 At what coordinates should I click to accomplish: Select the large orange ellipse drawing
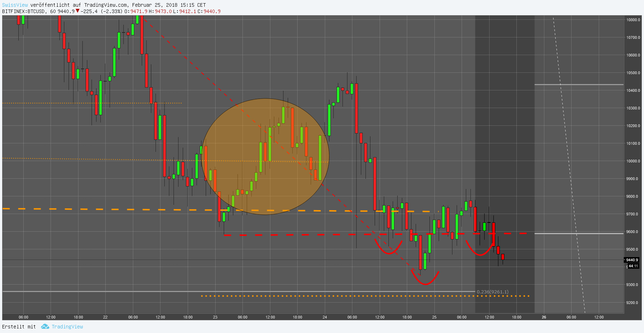(x=265, y=156)
